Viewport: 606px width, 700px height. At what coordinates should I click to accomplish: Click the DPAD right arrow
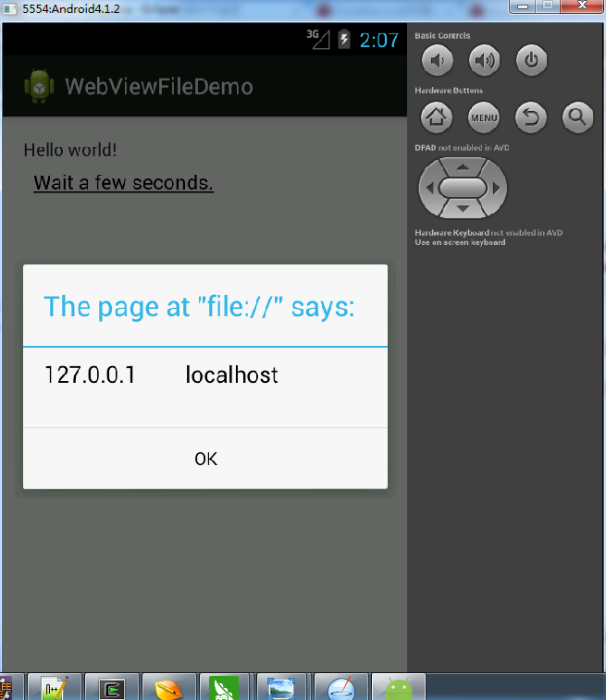pos(496,188)
